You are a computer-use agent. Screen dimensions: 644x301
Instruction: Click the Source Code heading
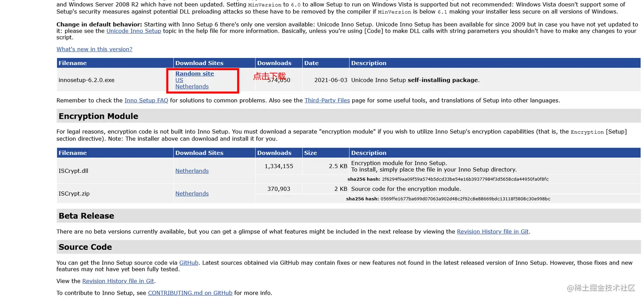(x=85, y=247)
